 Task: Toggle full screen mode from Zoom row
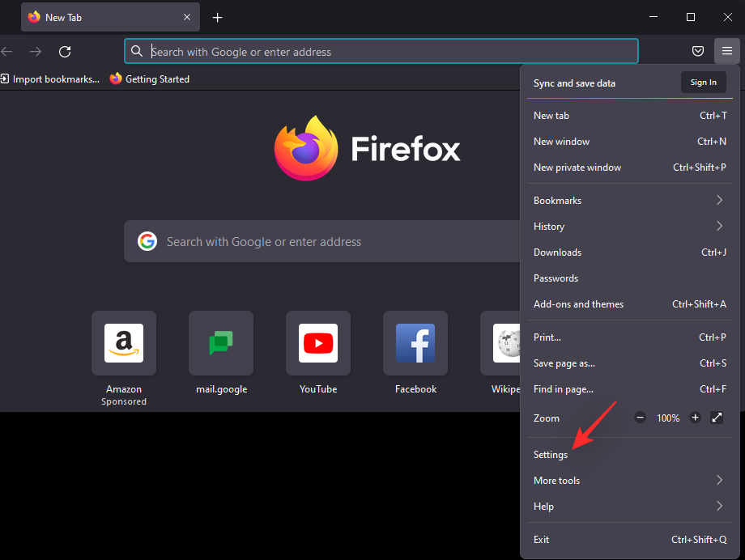[x=717, y=418]
